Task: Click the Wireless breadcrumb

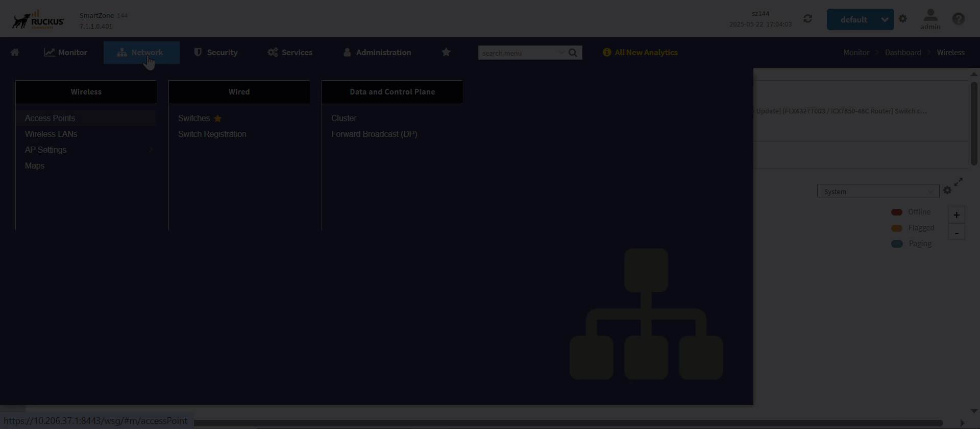Action: point(950,52)
